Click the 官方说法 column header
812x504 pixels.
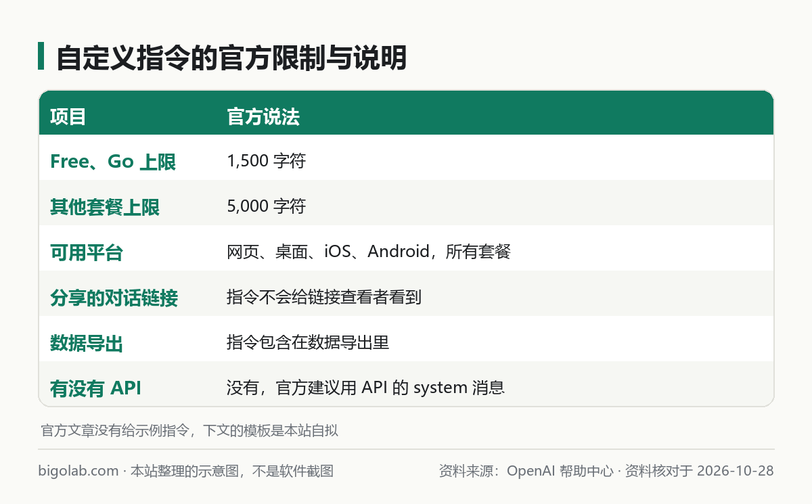263,117
